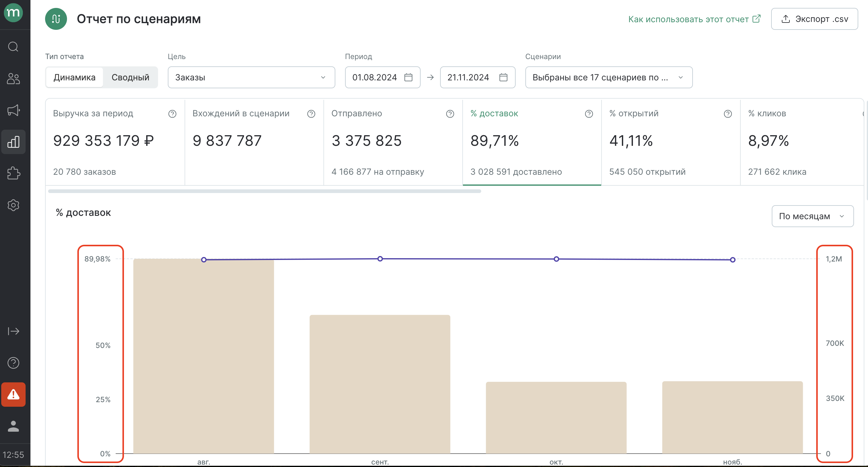
Task: Switch report type to Сводный
Action: tap(130, 77)
